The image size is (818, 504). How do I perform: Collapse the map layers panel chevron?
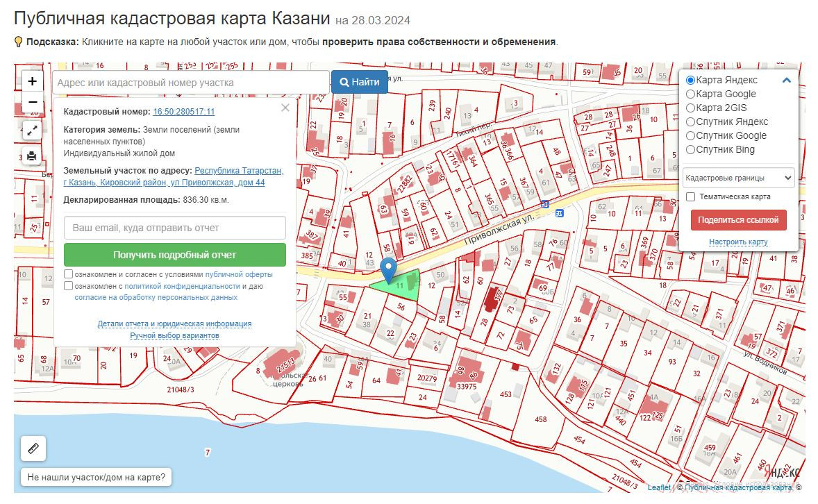[787, 80]
